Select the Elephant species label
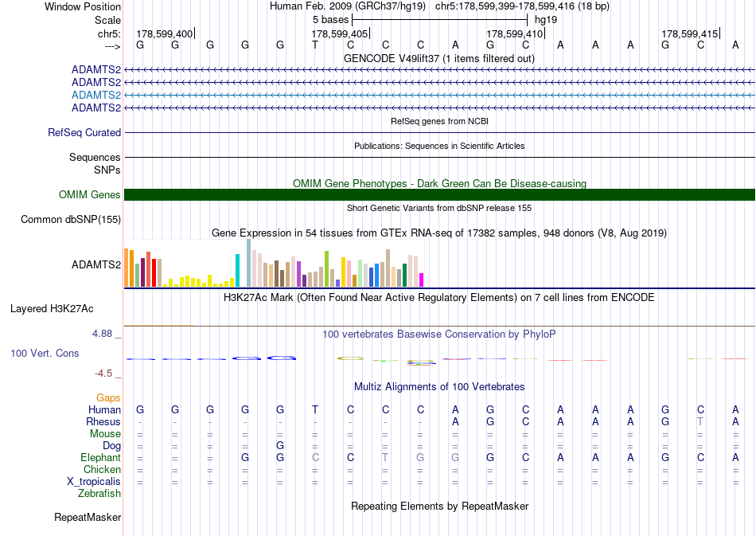 click(100, 457)
